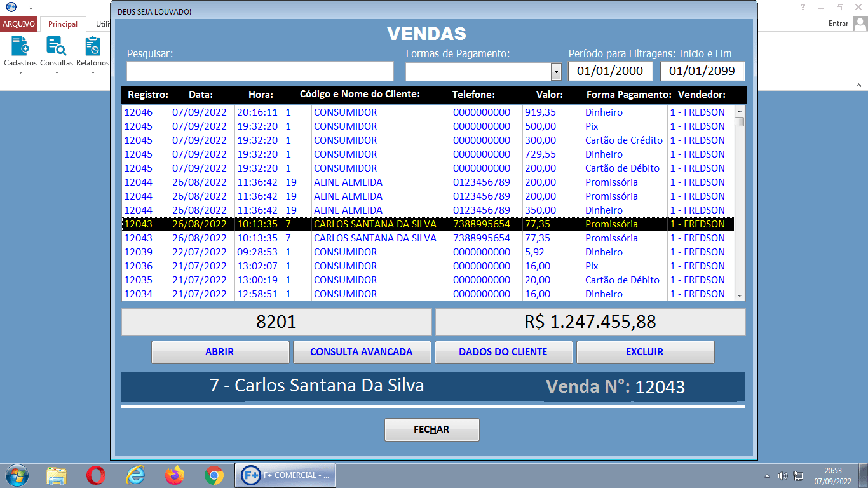868x488 pixels.
Task: Click the DADOS DO CLIENTE button
Action: point(503,352)
